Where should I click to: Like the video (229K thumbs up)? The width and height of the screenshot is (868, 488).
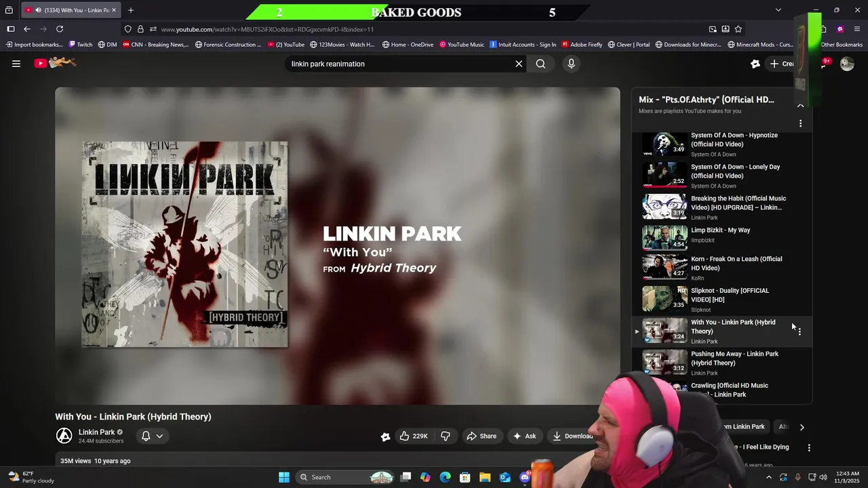pyautogui.click(x=413, y=436)
